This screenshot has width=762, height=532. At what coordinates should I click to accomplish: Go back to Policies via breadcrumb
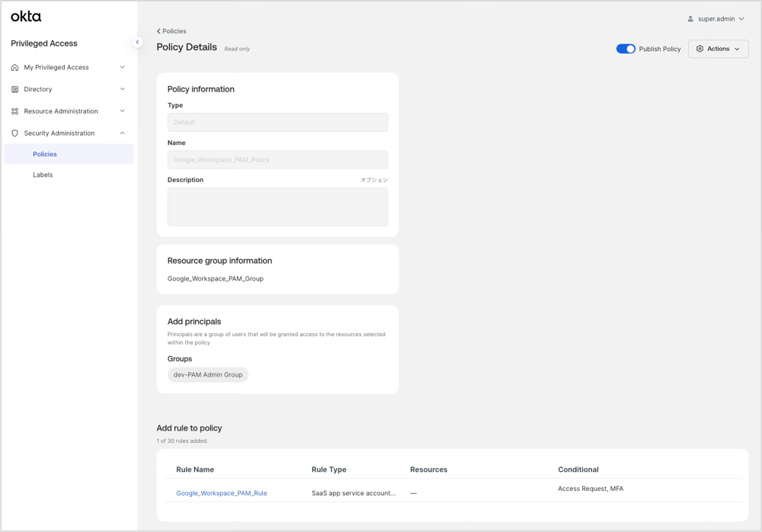tap(171, 31)
